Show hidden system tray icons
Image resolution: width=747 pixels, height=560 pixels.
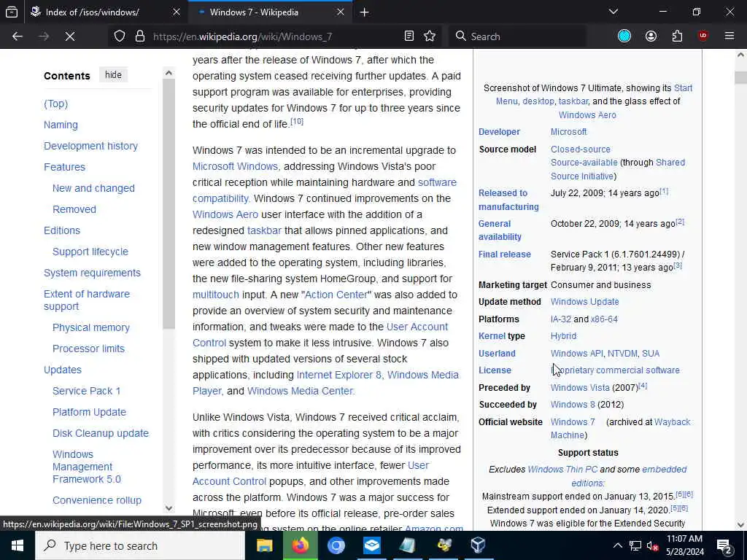click(617, 545)
